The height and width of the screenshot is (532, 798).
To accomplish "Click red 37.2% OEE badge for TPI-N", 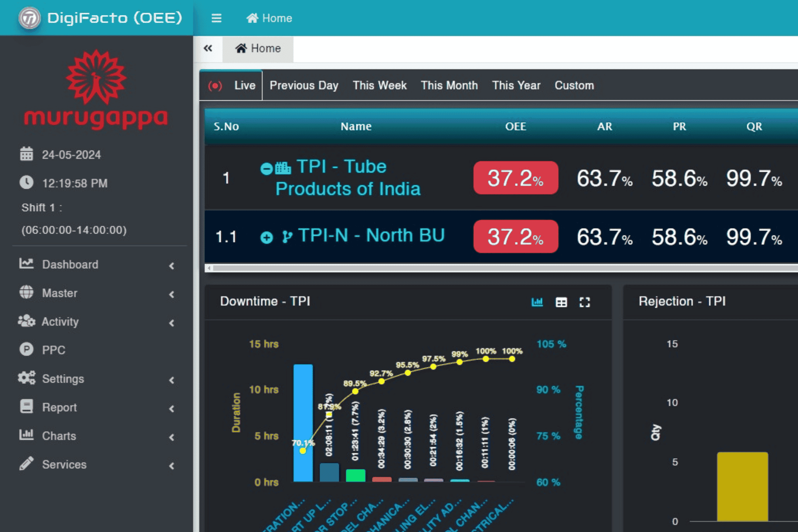I will (515, 236).
